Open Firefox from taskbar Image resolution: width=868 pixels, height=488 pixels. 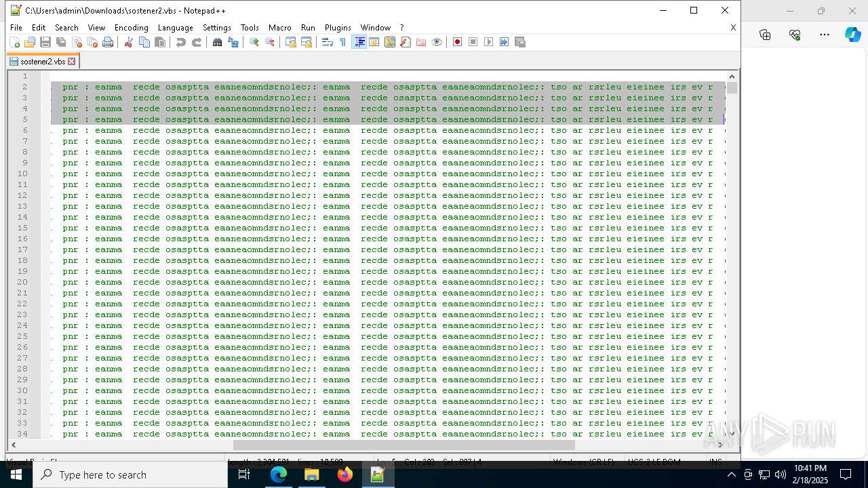tap(345, 474)
